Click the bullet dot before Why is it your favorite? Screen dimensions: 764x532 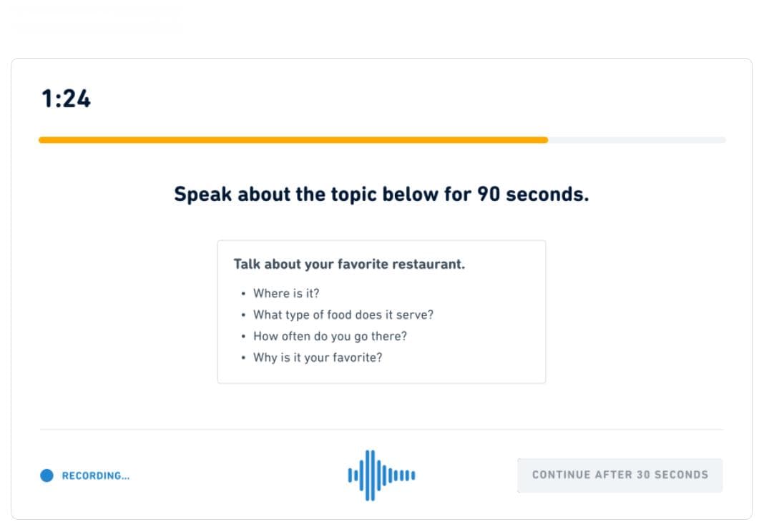(x=243, y=358)
